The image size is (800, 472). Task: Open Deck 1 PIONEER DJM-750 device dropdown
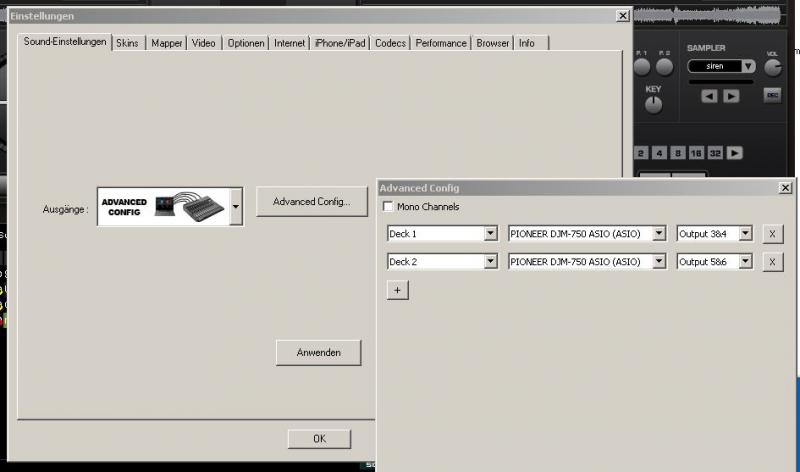659,234
